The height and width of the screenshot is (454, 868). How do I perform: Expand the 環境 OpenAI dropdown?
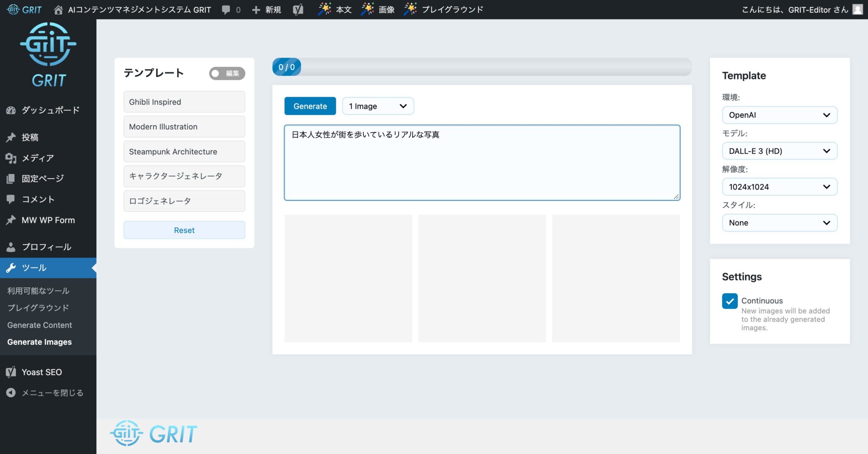(x=779, y=115)
